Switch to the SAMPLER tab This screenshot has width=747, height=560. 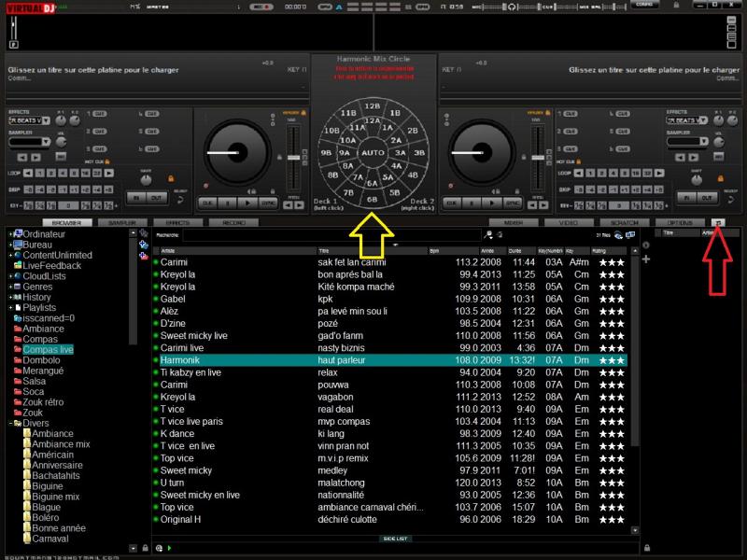click(121, 223)
